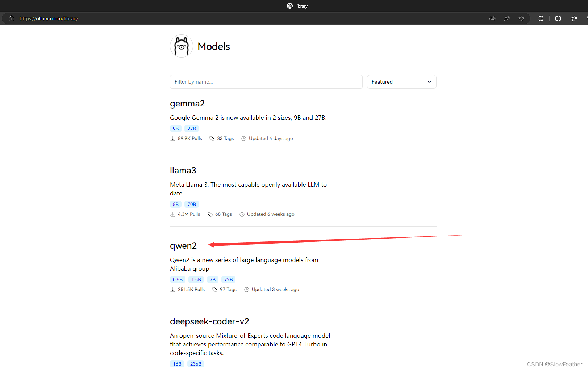The image size is (588, 370).
Task: Open the translate page icon
Action: tap(492, 18)
